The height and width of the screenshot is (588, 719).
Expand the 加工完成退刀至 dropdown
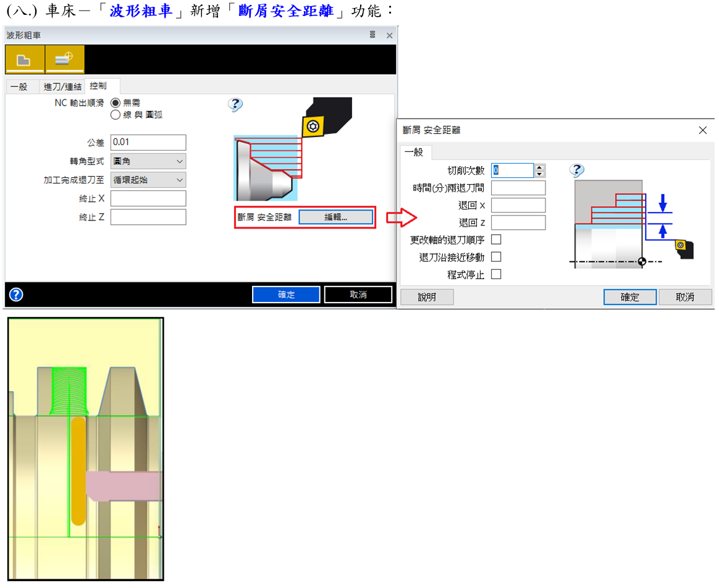click(x=148, y=180)
